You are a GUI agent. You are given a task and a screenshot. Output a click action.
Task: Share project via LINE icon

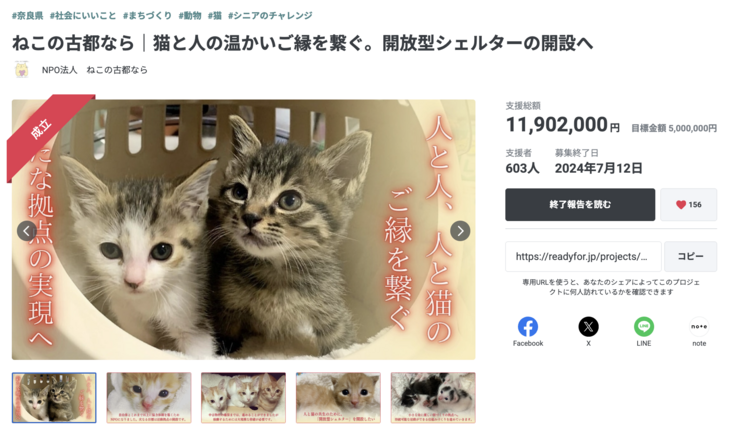(644, 327)
